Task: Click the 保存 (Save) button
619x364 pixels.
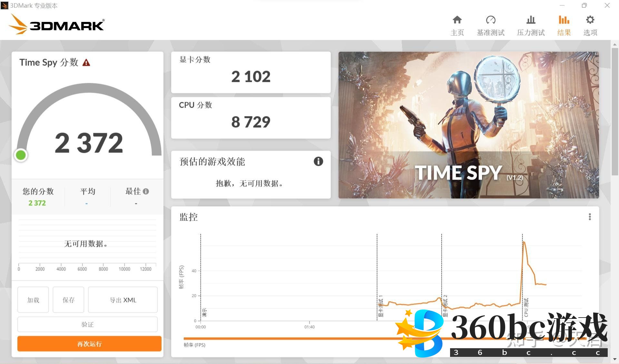Action: coord(68,300)
